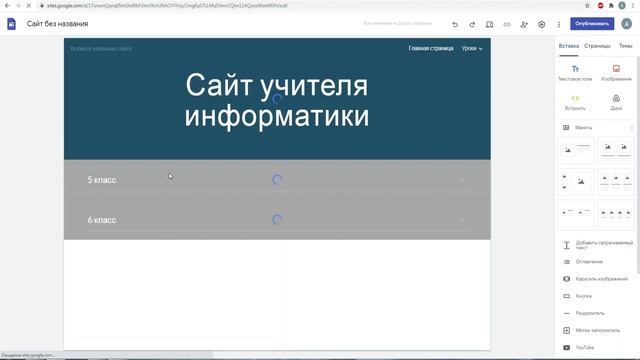Open the Chrome profile avatar
The width and height of the screenshot is (640, 360).
622,6
